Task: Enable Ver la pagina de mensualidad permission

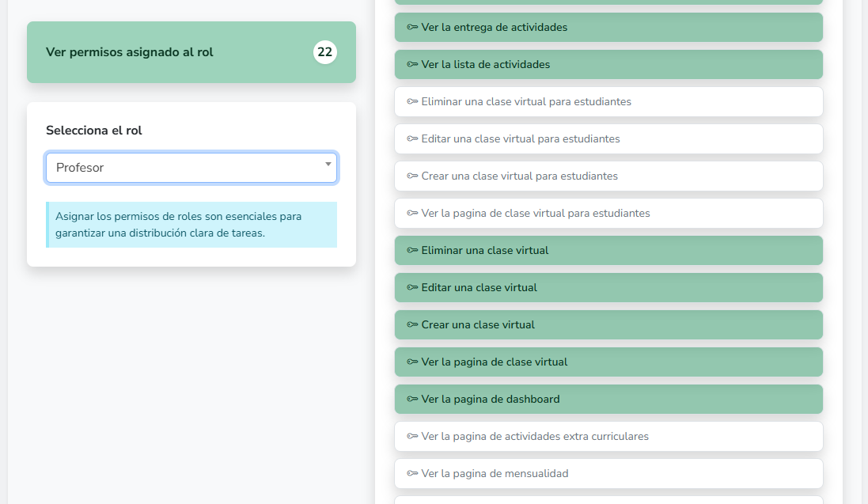Action: [x=608, y=473]
